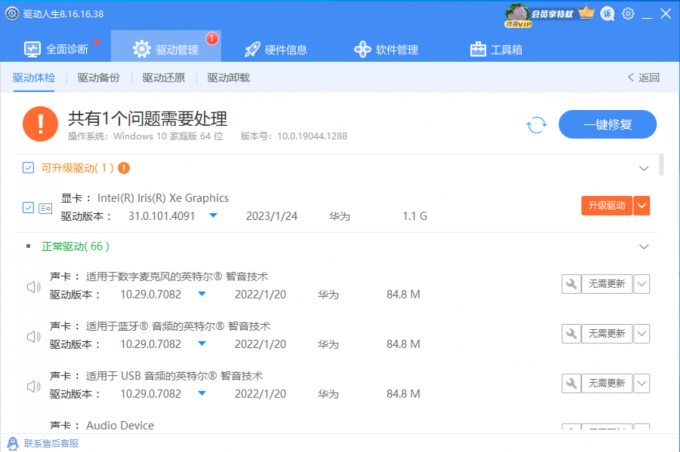680x452 pixels.
Task: Open version dropdown for 31.0.101.4091
Action: click(x=213, y=216)
